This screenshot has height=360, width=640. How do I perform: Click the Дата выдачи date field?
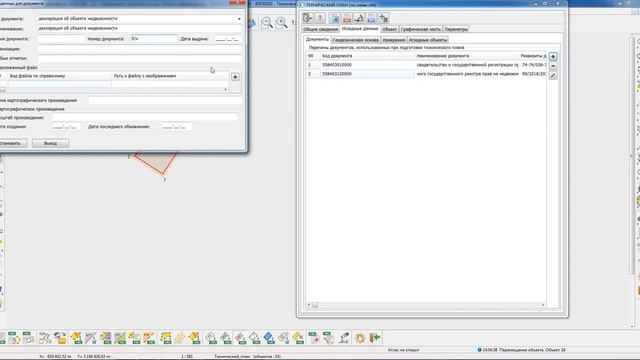click(x=228, y=39)
